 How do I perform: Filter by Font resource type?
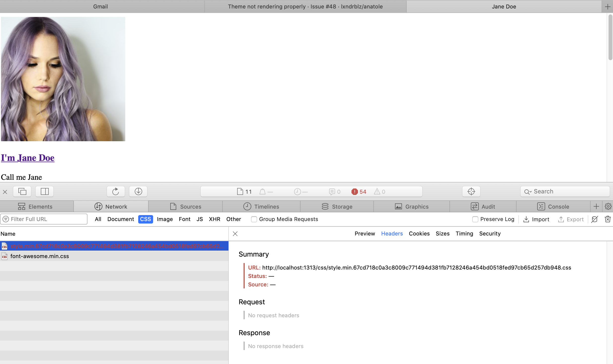(184, 219)
